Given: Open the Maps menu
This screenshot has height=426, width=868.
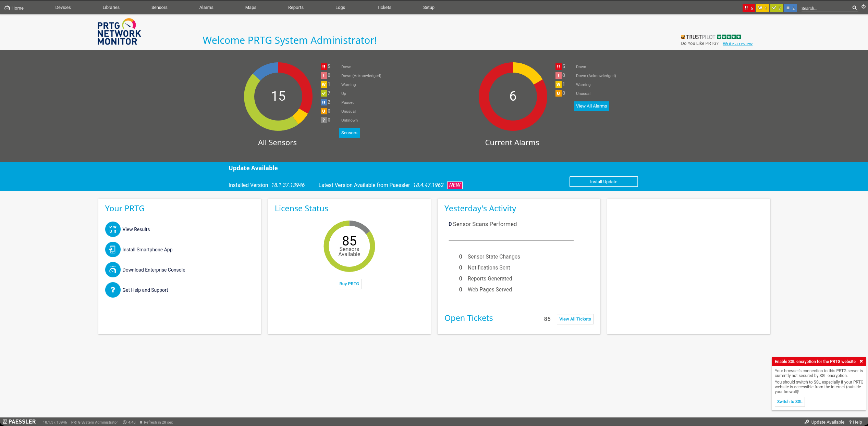Looking at the screenshot, I should tap(251, 8).
